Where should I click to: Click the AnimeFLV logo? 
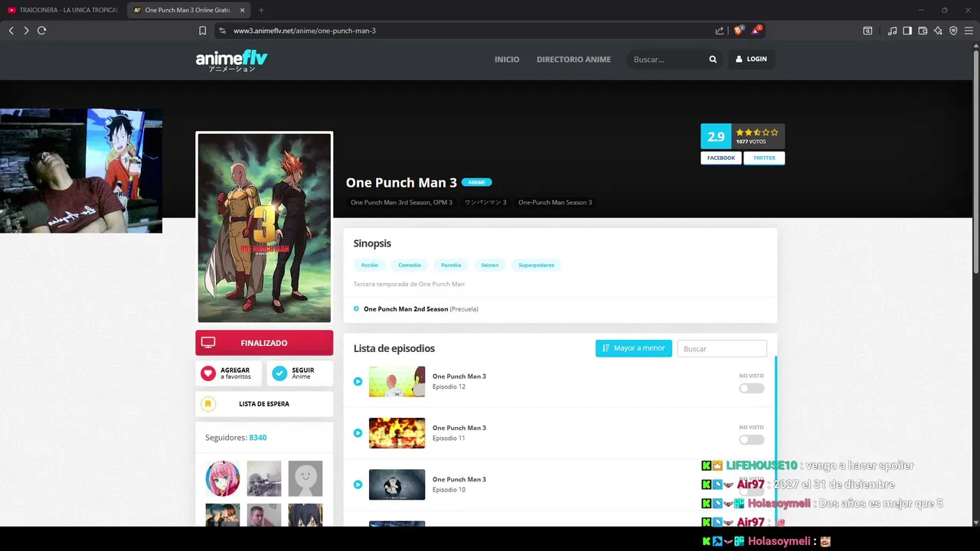[x=231, y=60]
